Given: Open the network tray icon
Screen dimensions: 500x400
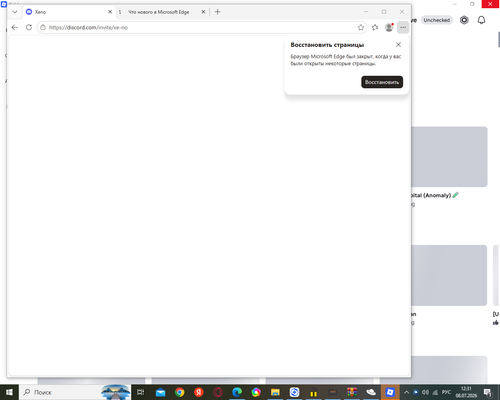Looking at the screenshot, I should 435,392.
